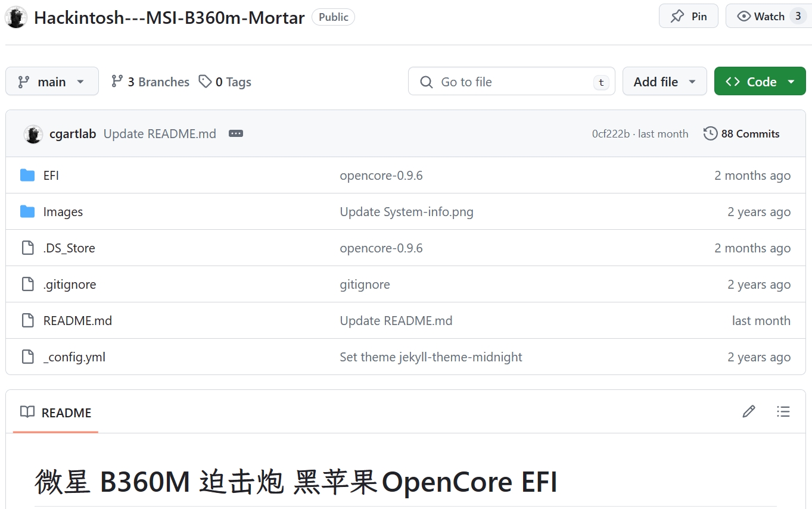View the 0 Tags page
Screen dimensions: 812x509
click(225, 82)
